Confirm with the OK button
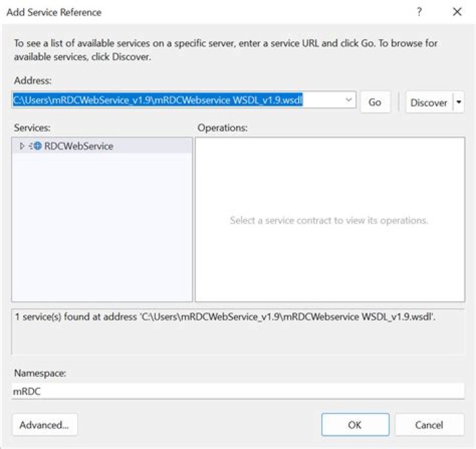The width and height of the screenshot is (476, 449). coord(354,425)
